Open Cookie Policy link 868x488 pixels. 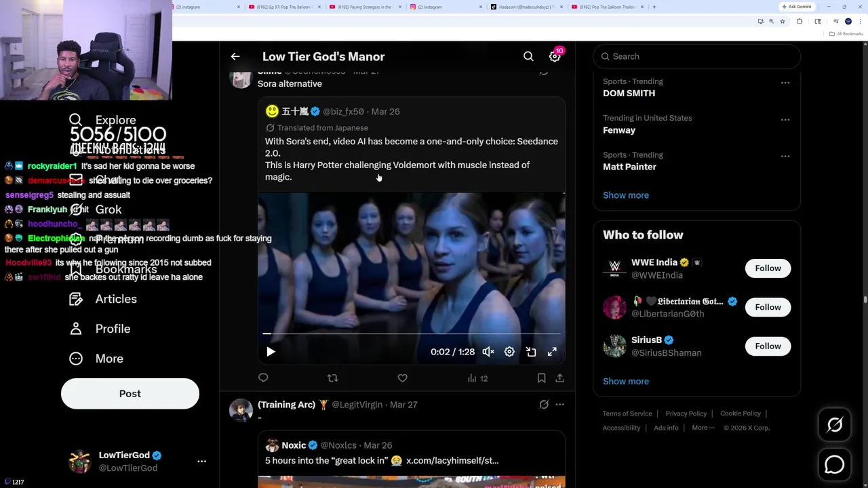point(741,413)
